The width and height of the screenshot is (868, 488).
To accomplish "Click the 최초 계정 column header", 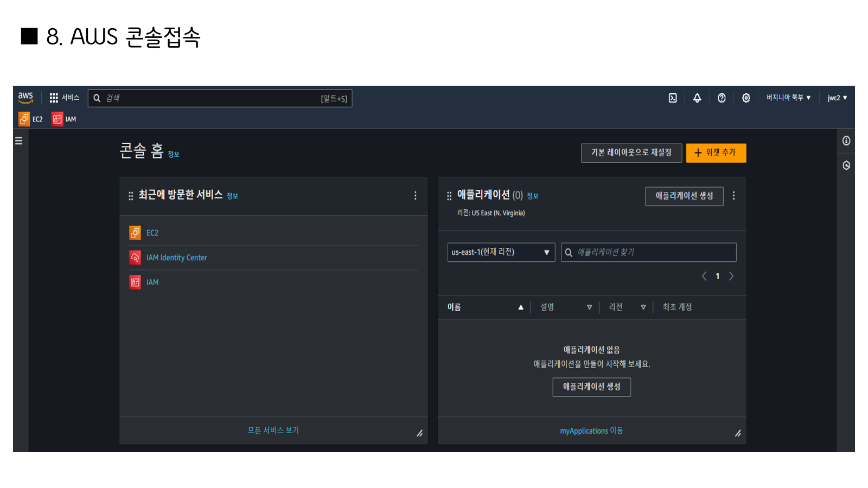I will 677,307.
